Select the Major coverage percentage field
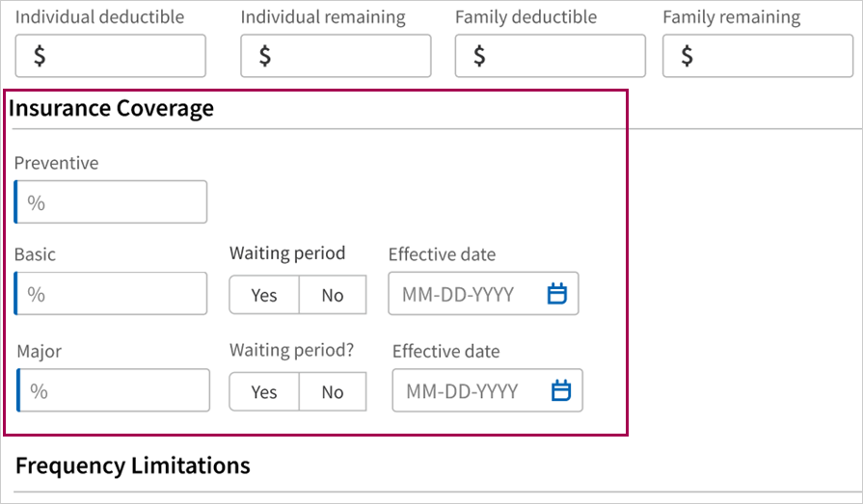 (114, 390)
